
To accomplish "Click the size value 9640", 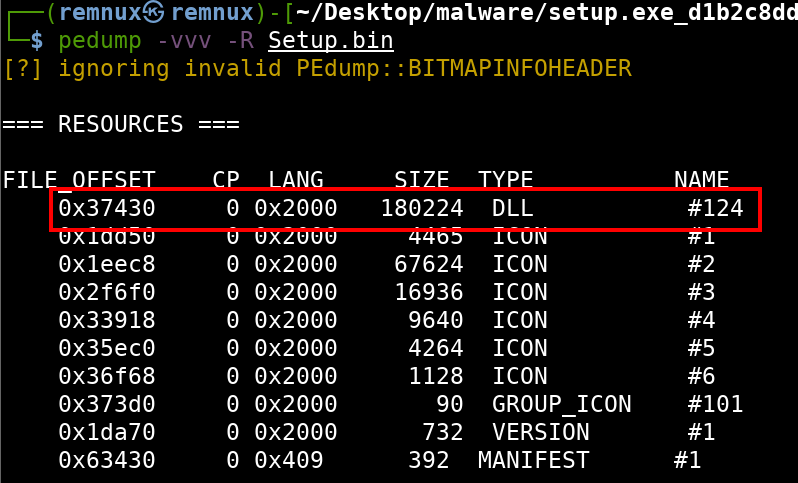I will (x=436, y=320).
